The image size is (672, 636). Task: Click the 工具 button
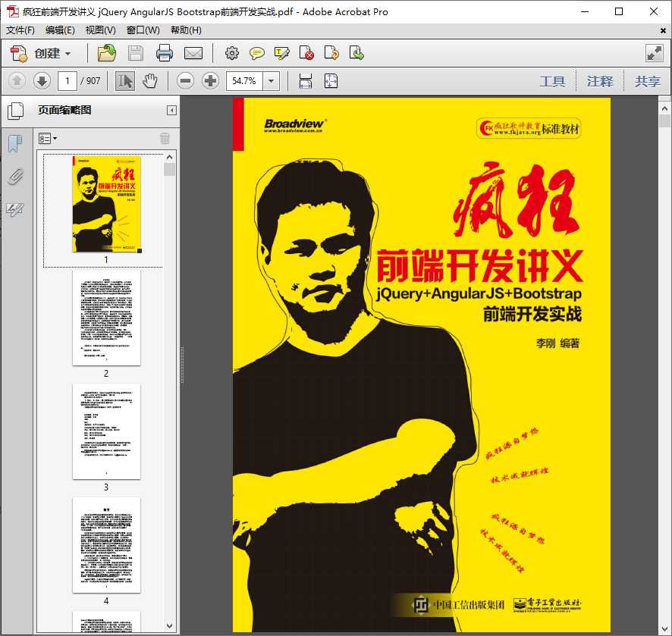point(553,80)
